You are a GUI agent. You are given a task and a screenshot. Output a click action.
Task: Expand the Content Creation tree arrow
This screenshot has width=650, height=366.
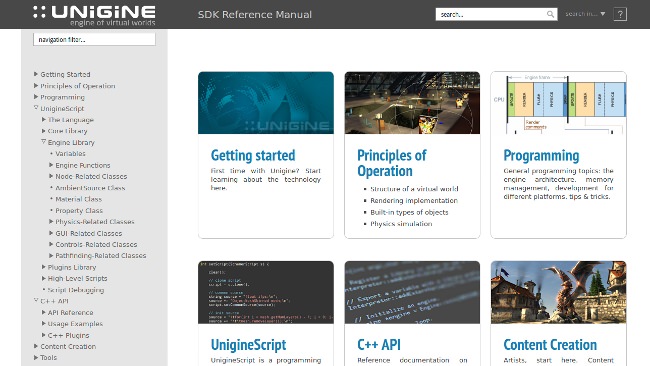click(36, 346)
